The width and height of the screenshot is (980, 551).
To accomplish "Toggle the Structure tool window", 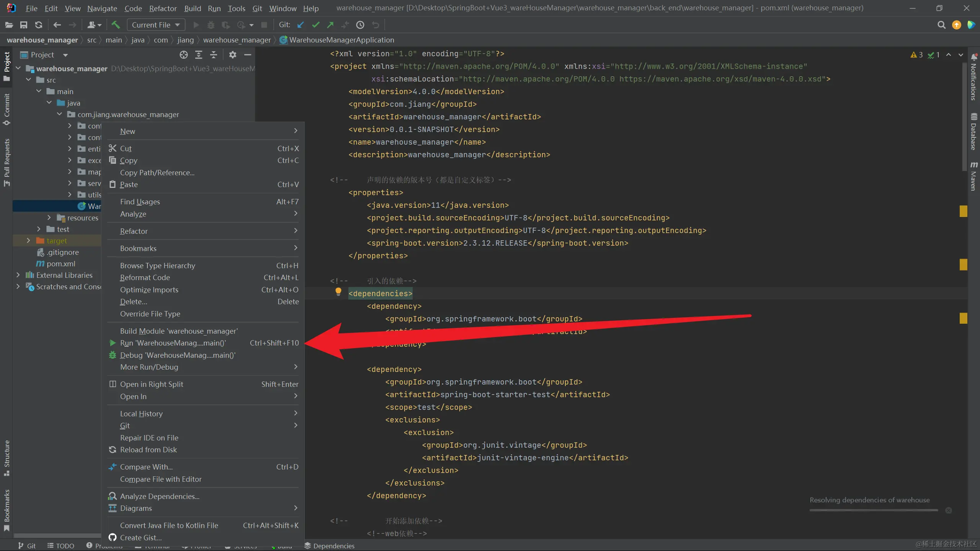I will (x=7, y=457).
